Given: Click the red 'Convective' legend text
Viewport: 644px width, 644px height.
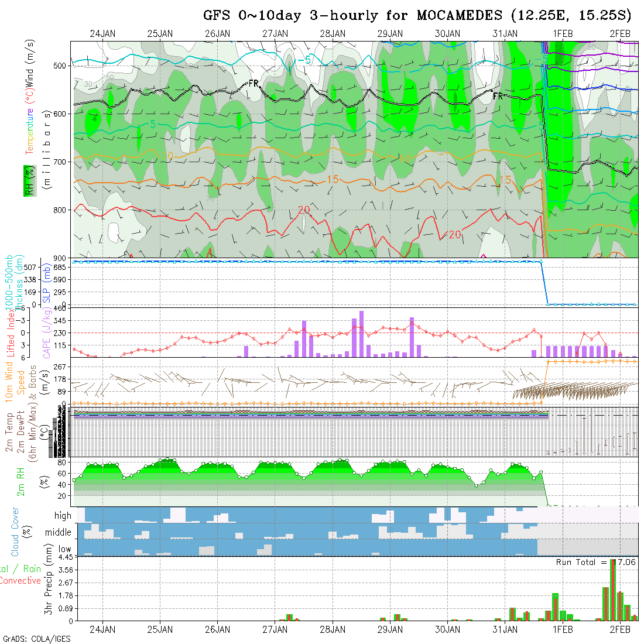Looking at the screenshot, I should [20, 580].
